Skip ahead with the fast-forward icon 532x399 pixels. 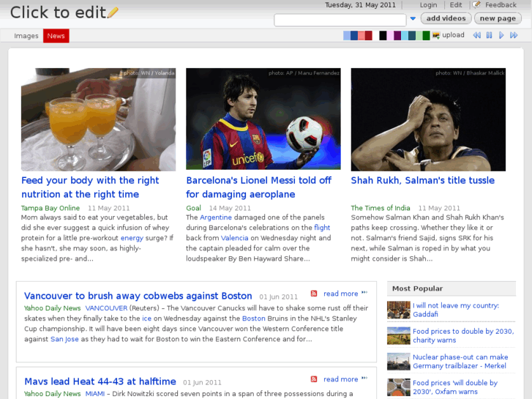click(514, 35)
